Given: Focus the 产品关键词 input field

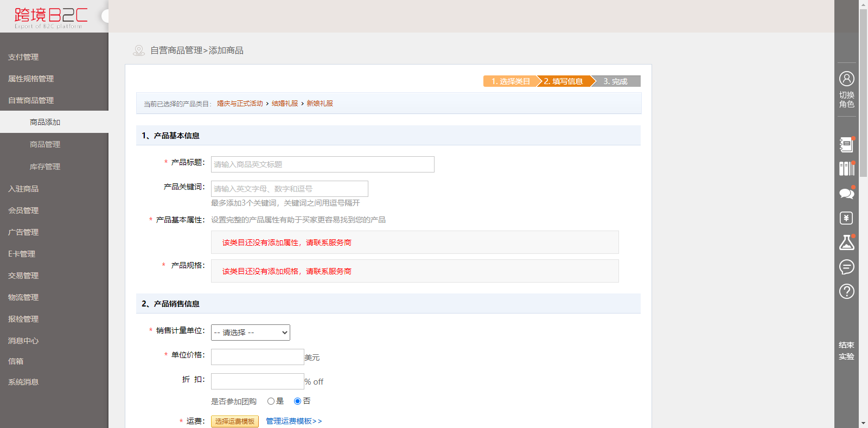Looking at the screenshot, I should [x=290, y=189].
